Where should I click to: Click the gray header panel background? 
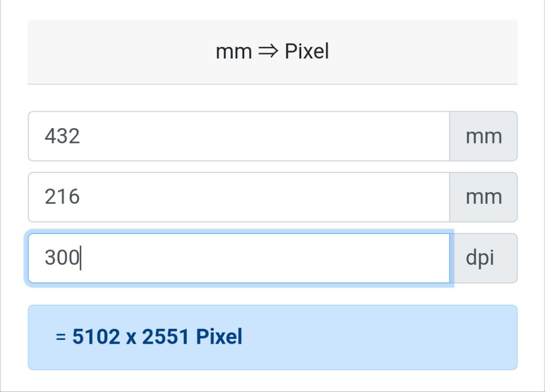[x=104, y=52]
